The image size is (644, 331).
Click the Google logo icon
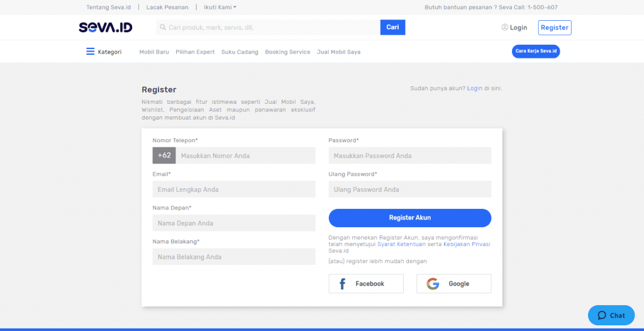coord(433,284)
